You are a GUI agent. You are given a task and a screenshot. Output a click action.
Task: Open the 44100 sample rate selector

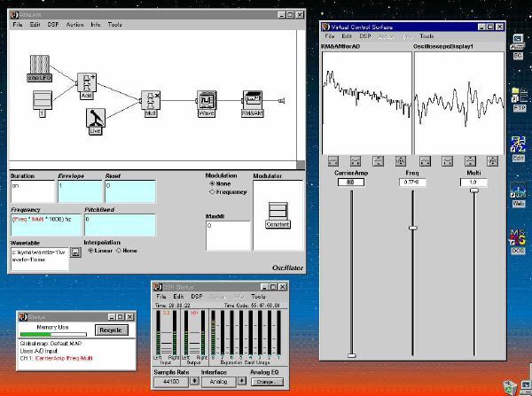tap(172, 382)
